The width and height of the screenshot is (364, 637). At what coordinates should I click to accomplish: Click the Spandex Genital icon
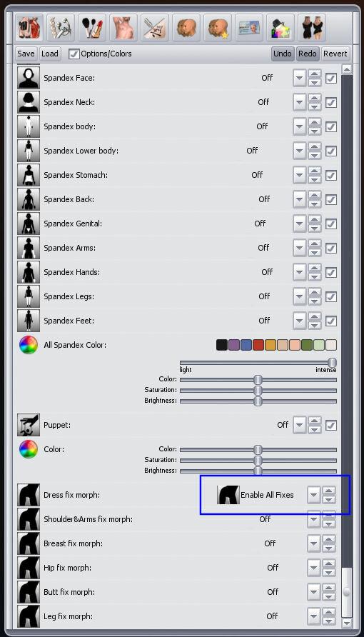tap(29, 224)
